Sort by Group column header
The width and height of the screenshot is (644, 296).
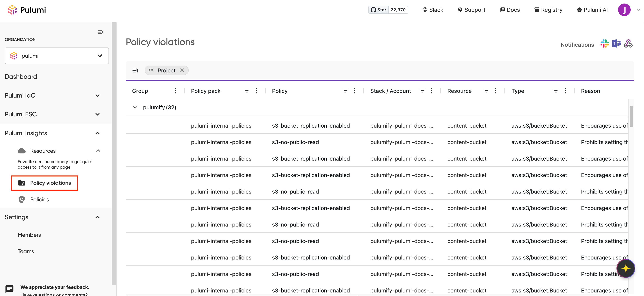click(x=140, y=91)
